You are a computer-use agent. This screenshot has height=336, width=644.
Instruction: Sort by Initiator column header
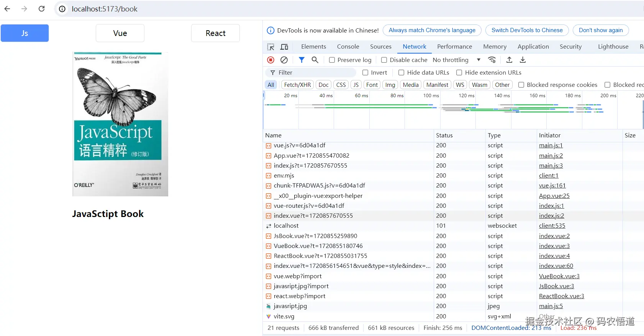point(579,135)
